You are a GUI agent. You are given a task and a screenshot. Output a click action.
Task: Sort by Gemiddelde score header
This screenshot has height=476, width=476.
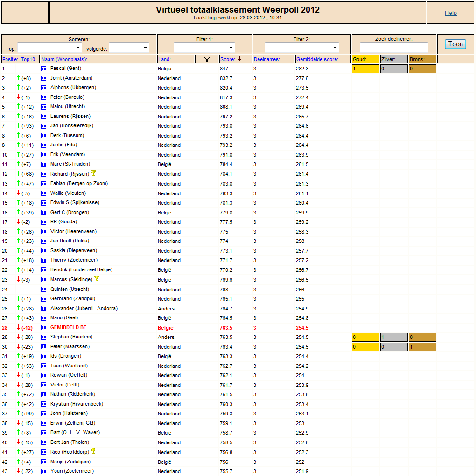pyautogui.click(x=317, y=60)
